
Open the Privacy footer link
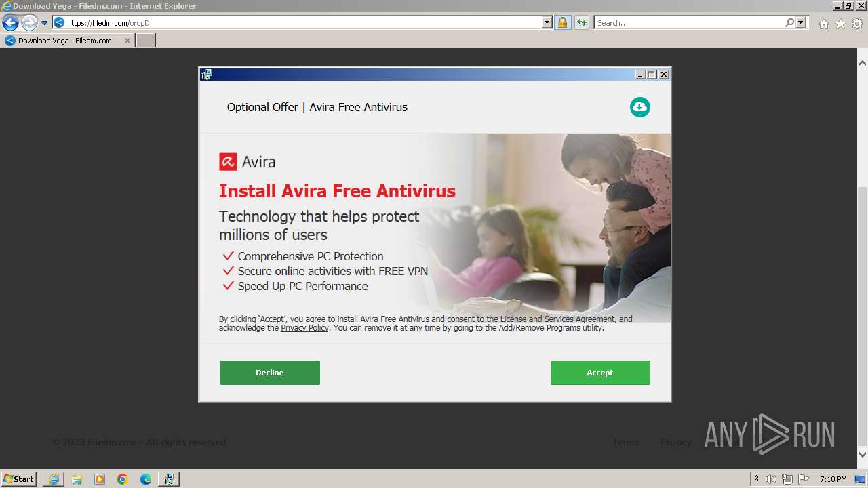[676, 442]
